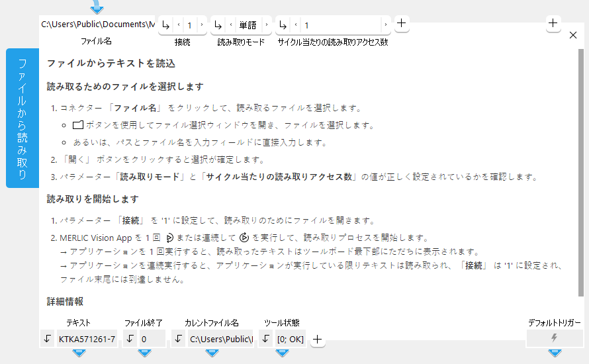Decrease the 接続 value with left arrow
The width and height of the screenshot is (589, 364).
pos(178,25)
